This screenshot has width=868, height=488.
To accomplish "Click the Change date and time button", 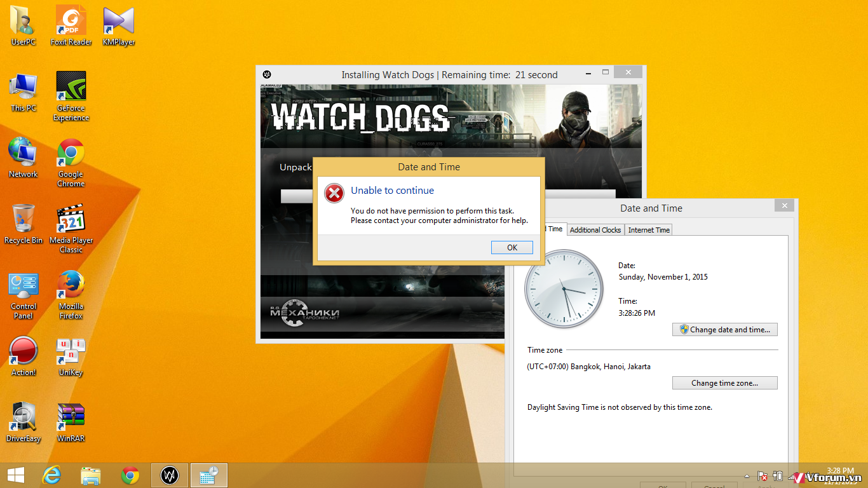I will pos(724,330).
